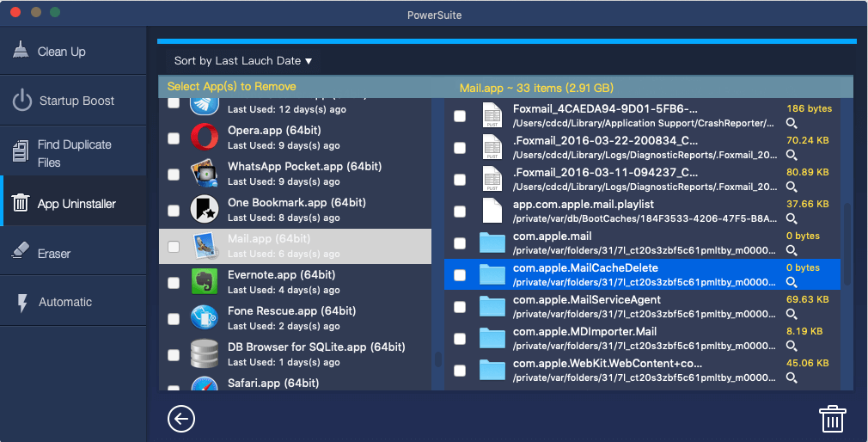
Task: Select the DB Browser for SQLite.app entry
Action: tap(295, 354)
